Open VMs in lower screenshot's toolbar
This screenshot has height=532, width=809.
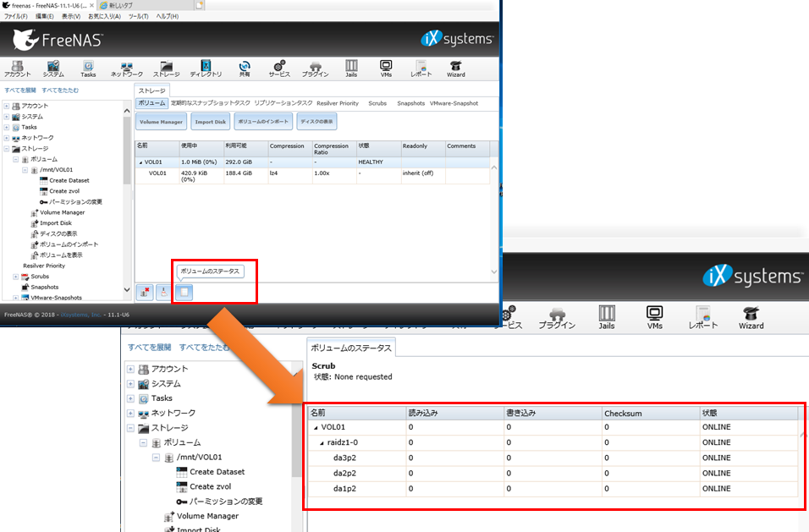coord(655,318)
